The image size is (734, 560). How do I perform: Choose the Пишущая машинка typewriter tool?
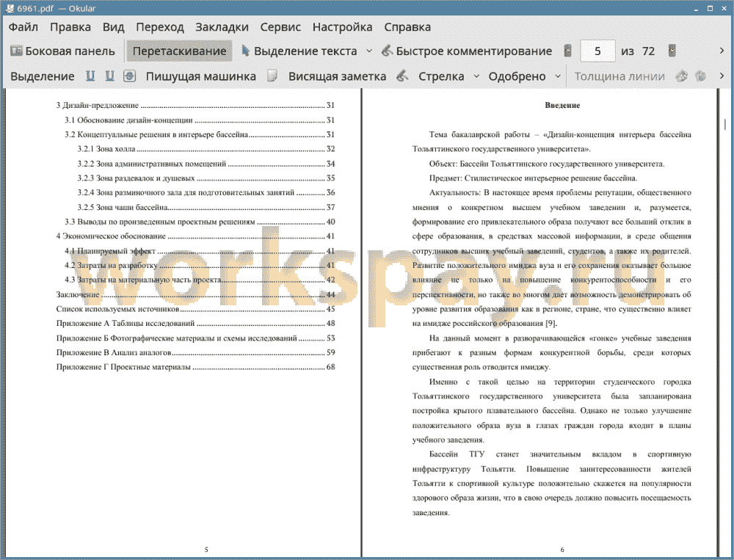point(201,76)
